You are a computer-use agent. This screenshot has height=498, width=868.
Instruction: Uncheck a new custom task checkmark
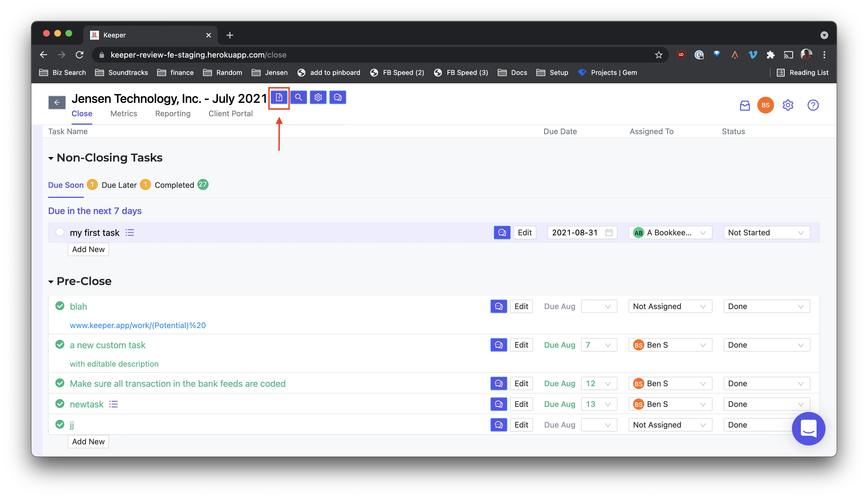pyautogui.click(x=60, y=345)
